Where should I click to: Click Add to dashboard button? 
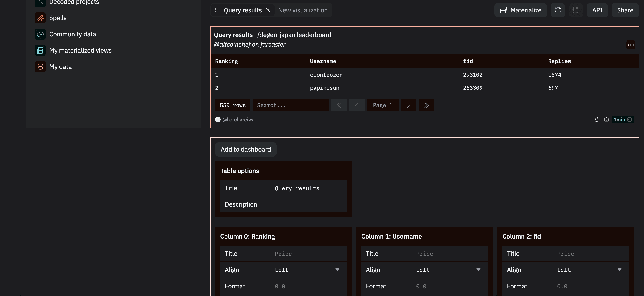point(246,149)
